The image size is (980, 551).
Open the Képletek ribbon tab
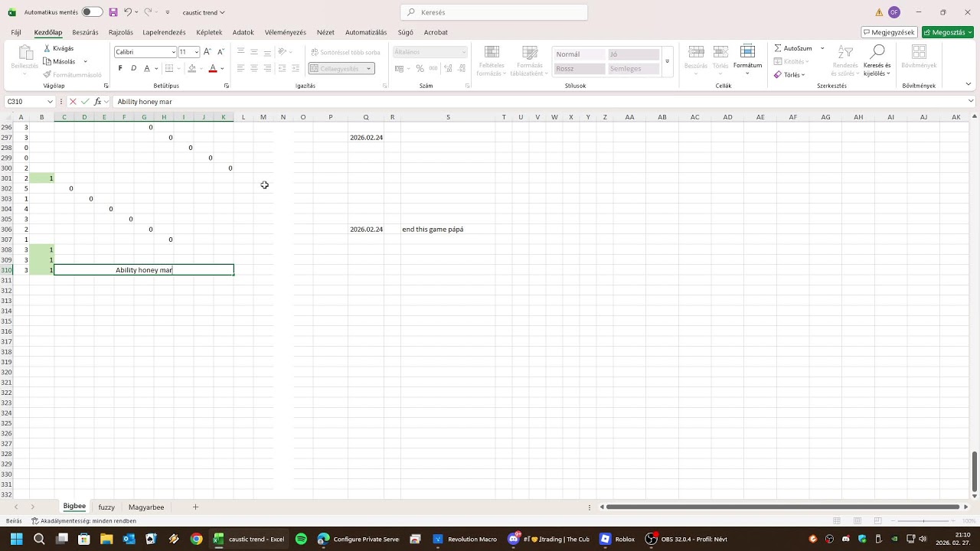209,32
